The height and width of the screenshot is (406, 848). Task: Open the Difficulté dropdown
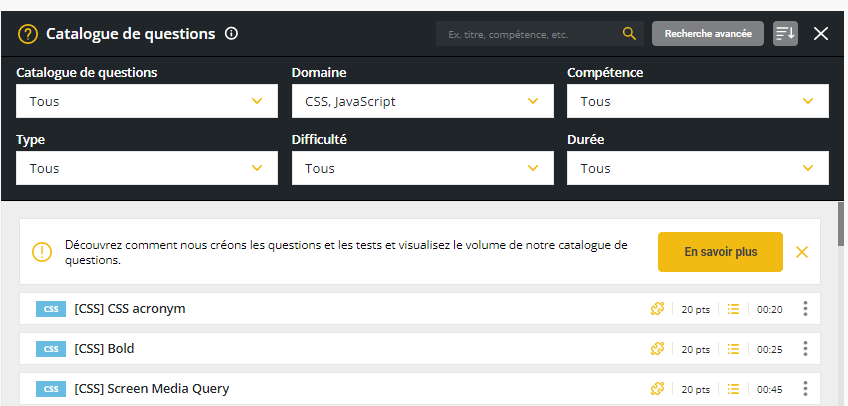coord(422,168)
